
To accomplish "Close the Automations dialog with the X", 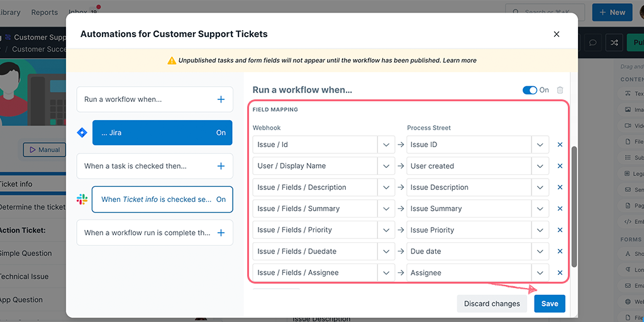I will 557,34.
